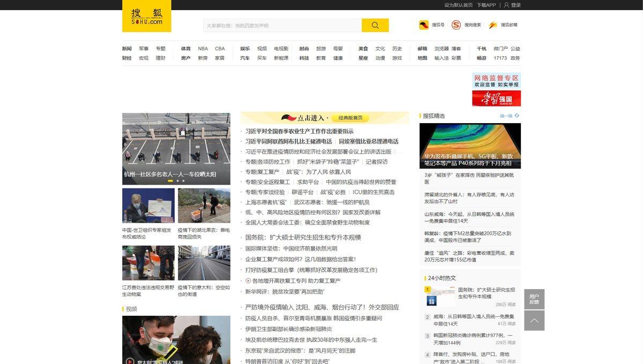
Task: Click the play icon on the video thumbnail
Action: click(x=130, y=361)
